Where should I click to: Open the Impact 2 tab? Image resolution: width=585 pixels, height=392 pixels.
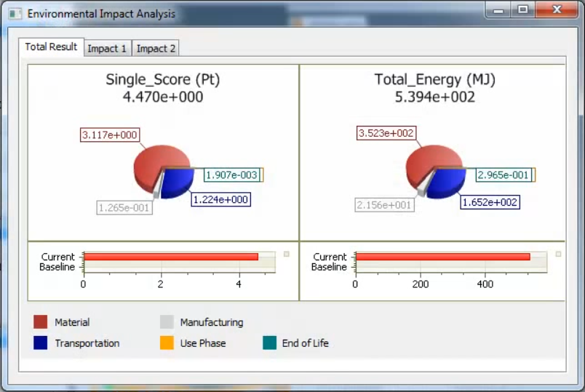(156, 49)
